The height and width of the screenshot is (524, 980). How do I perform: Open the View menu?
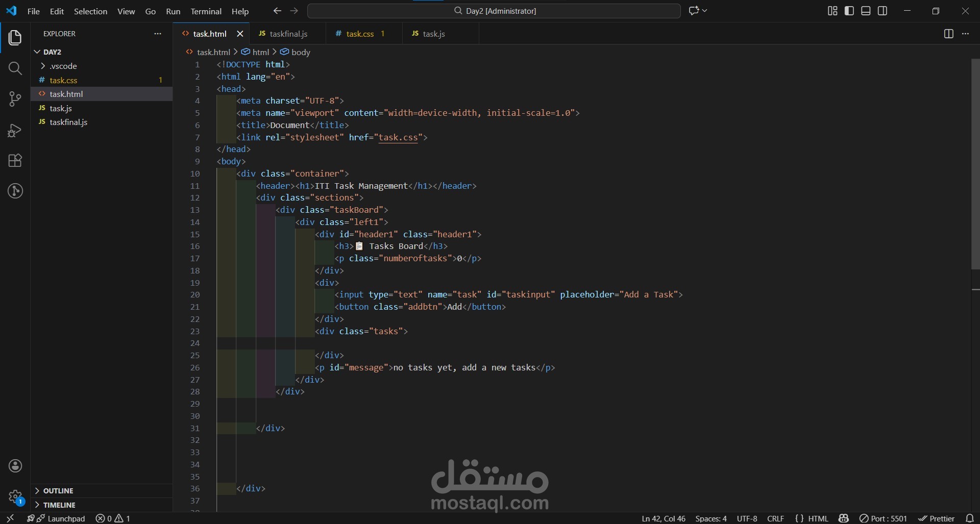point(126,11)
